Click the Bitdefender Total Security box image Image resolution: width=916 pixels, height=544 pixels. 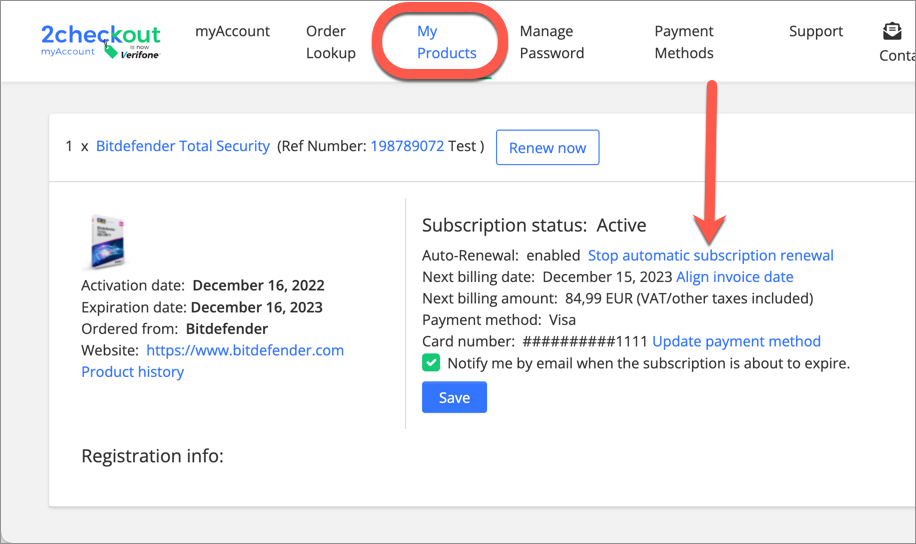click(107, 241)
